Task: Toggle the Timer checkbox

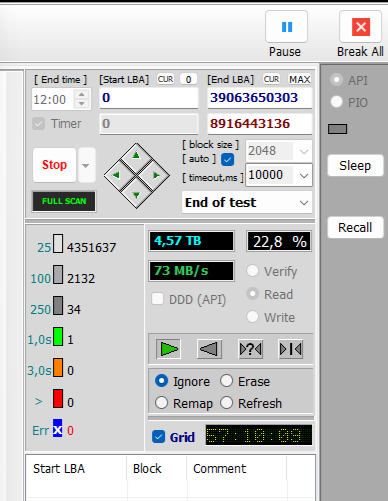Action: click(39, 124)
